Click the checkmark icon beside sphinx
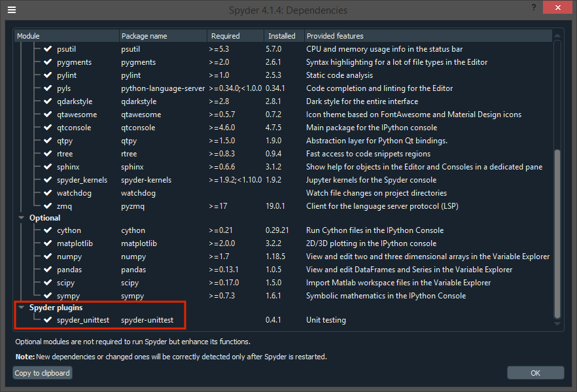Image resolution: width=577 pixels, height=392 pixels. [x=48, y=166]
